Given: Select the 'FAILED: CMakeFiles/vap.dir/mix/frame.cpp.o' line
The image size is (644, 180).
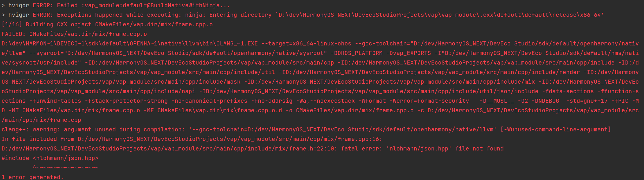Looking at the screenshot, I should point(74,34).
